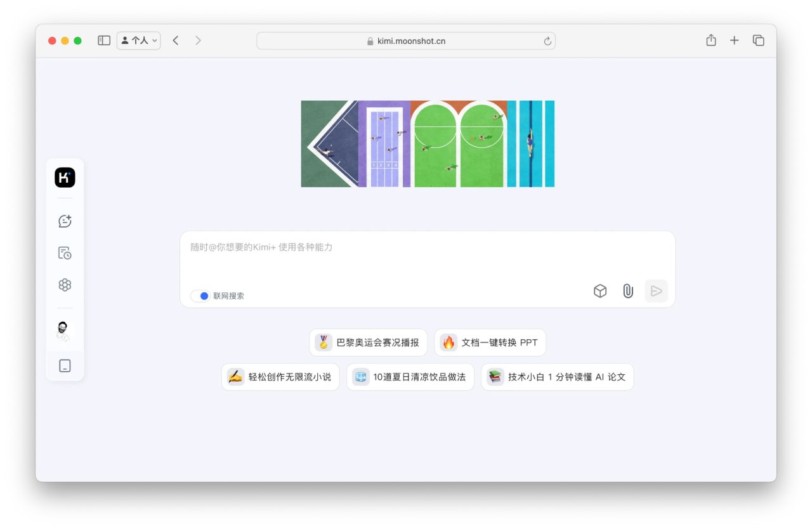The image size is (812, 529).
Task: Click the books emoji on AI 论文 chip
Action: (x=495, y=377)
